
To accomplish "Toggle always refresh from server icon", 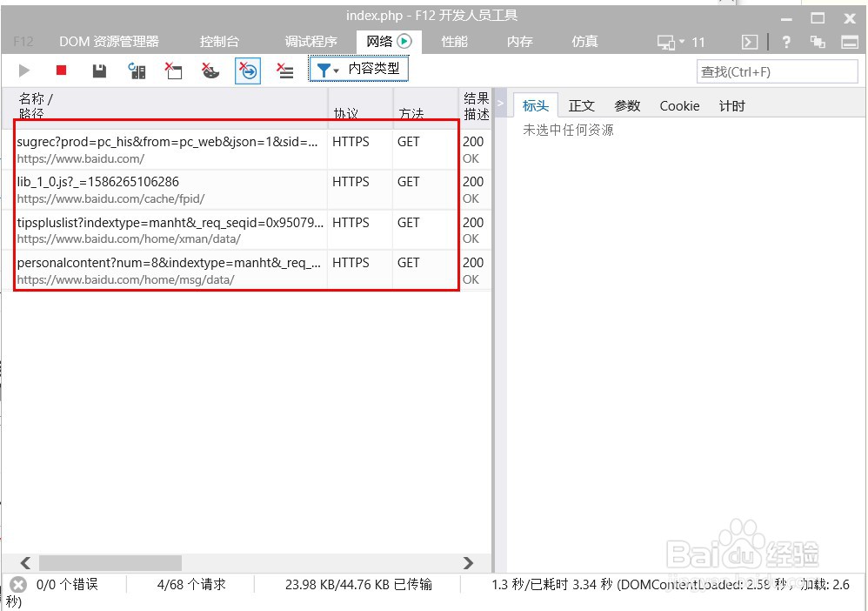I will pyautogui.click(x=137, y=70).
